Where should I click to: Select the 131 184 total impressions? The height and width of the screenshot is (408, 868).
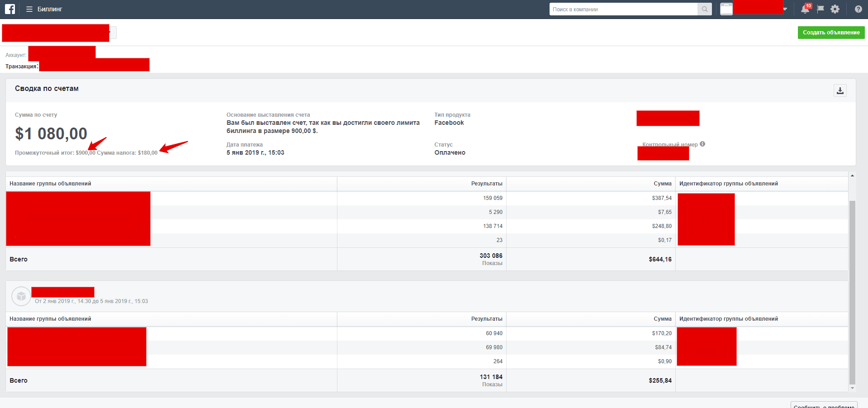click(x=491, y=377)
